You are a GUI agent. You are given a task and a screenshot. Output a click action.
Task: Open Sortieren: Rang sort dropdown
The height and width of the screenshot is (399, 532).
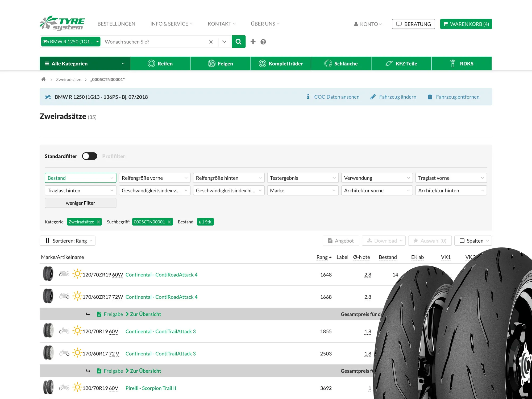point(68,241)
